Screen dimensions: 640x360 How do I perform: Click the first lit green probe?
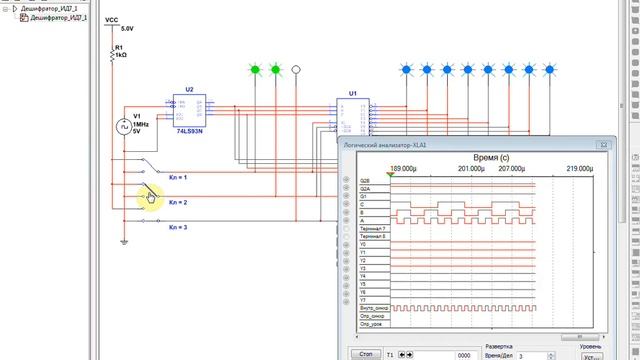coord(255,70)
